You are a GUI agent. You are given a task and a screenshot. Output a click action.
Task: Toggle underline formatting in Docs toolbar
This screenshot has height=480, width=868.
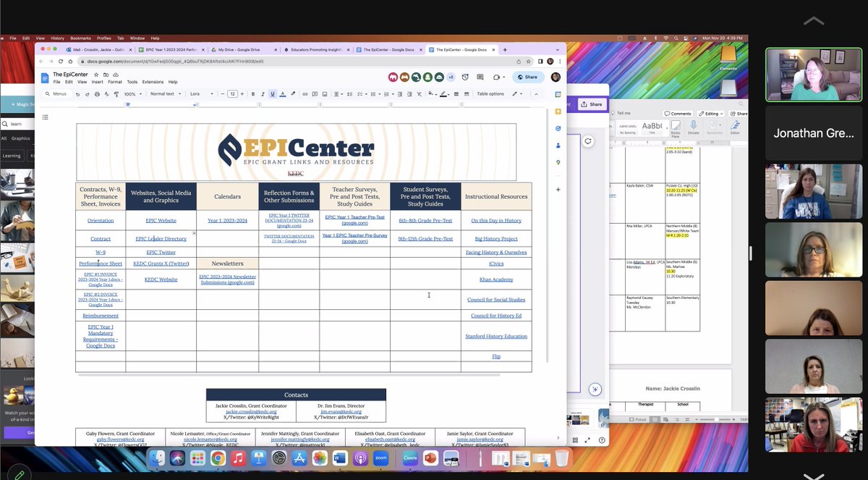click(272, 94)
